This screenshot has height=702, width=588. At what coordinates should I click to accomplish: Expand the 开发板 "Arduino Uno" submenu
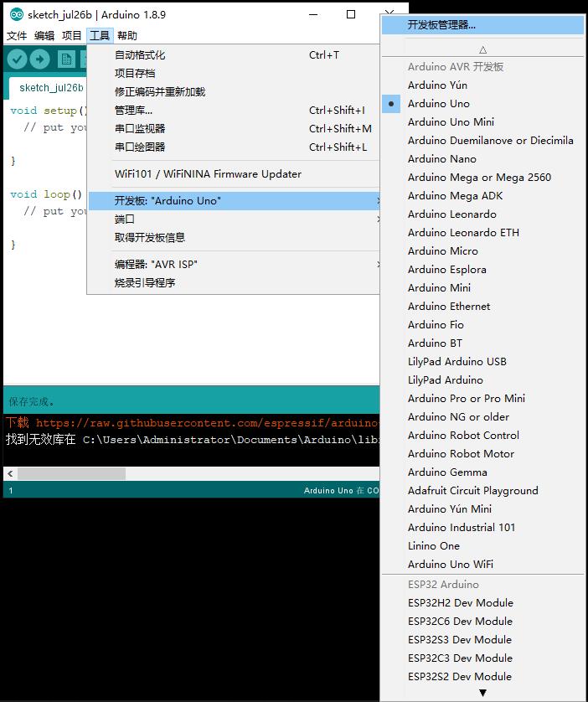[234, 201]
